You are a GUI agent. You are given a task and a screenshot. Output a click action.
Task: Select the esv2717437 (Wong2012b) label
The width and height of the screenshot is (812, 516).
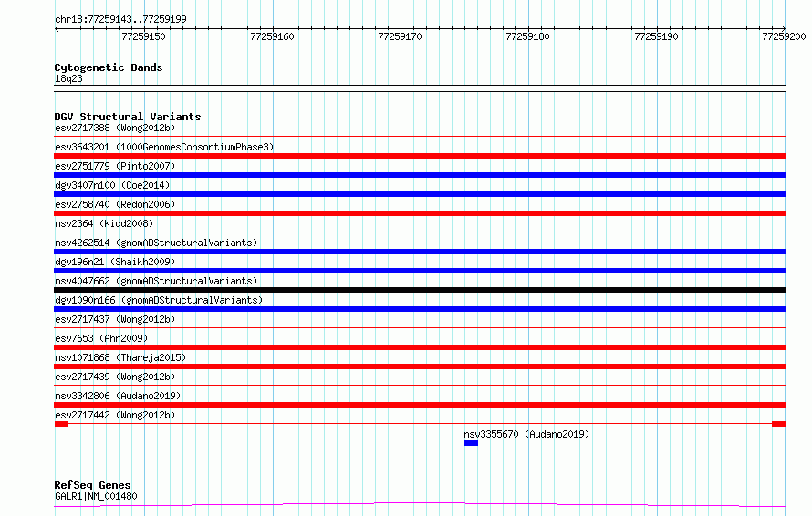[115, 319]
